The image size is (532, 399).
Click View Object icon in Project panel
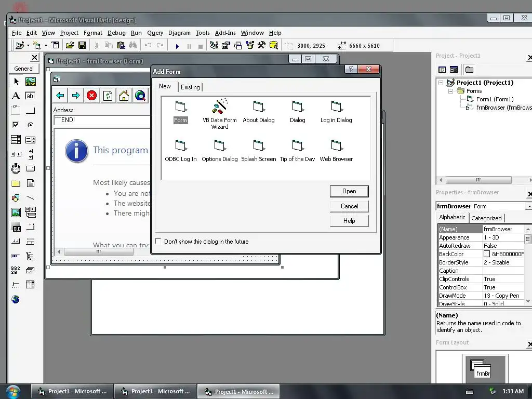tap(454, 70)
